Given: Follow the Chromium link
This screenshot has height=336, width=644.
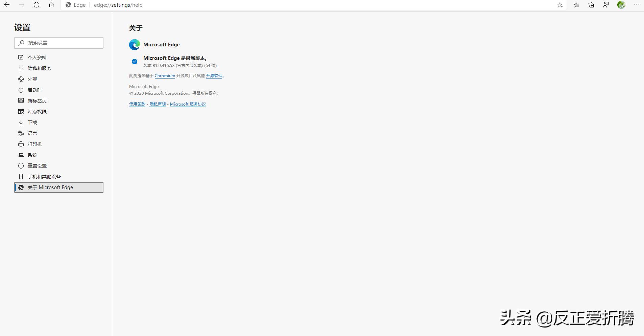Looking at the screenshot, I should coord(165,76).
